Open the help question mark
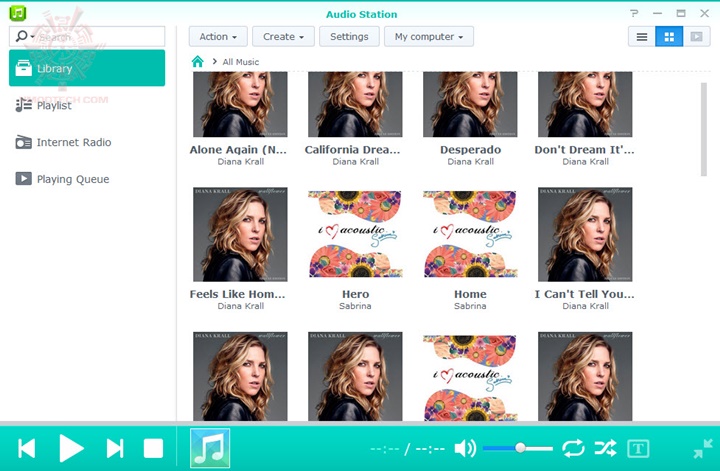Viewport: 720px width, 471px height. point(634,14)
